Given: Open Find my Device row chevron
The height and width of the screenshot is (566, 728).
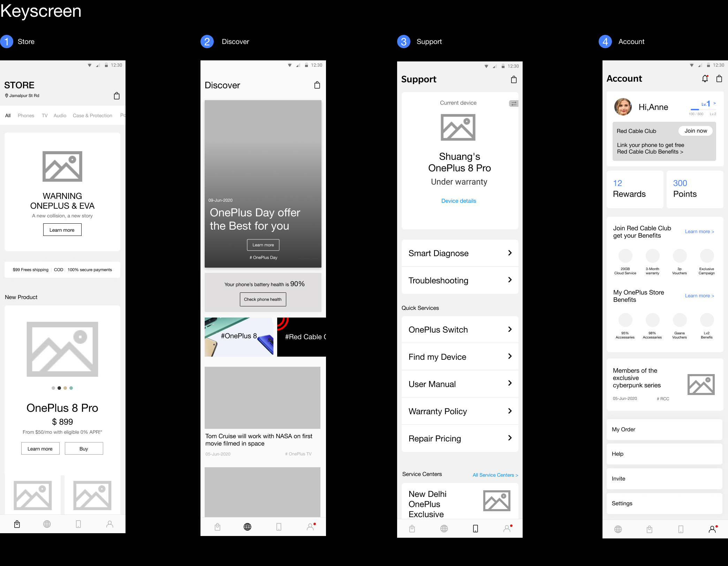Looking at the screenshot, I should (x=510, y=356).
